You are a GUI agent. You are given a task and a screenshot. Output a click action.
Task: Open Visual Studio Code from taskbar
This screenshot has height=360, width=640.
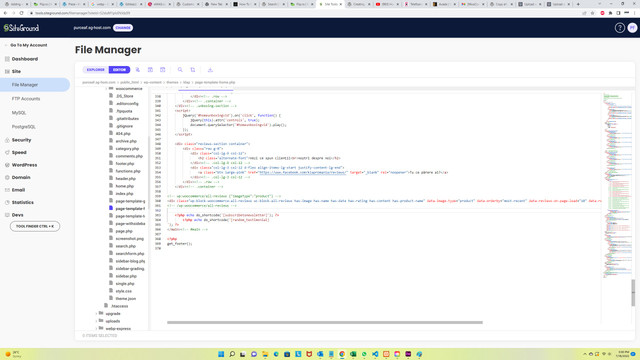tap(375, 354)
